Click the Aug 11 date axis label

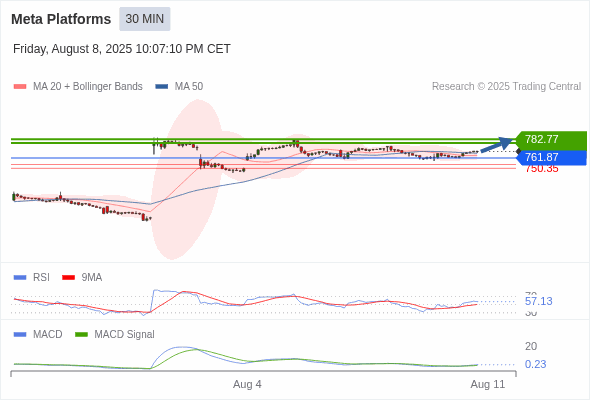[x=488, y=384]
